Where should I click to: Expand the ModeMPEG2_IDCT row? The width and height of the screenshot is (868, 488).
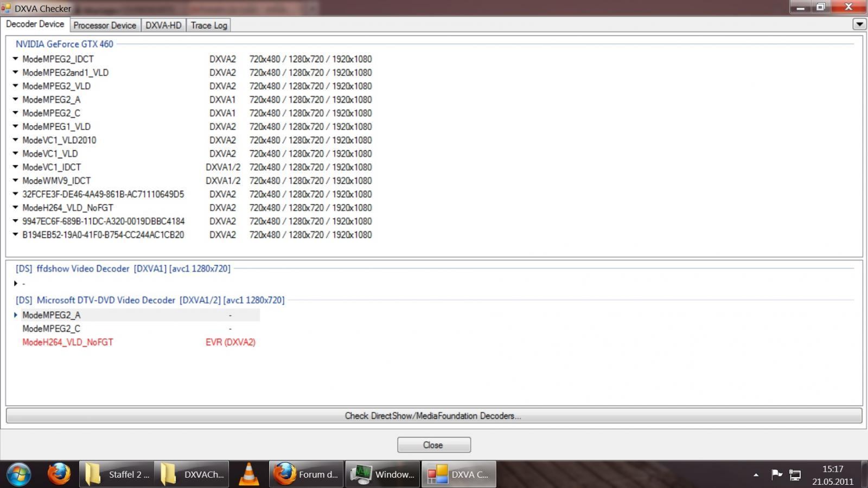point(15,59)
